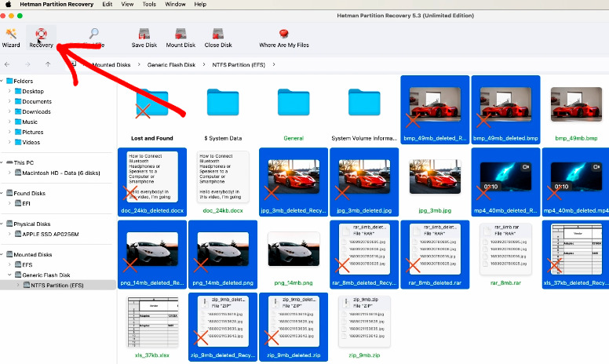This screenshot has width=609, height=364.
Task: Expand Macintosh HD - Data disks
Action: point(9,173)
